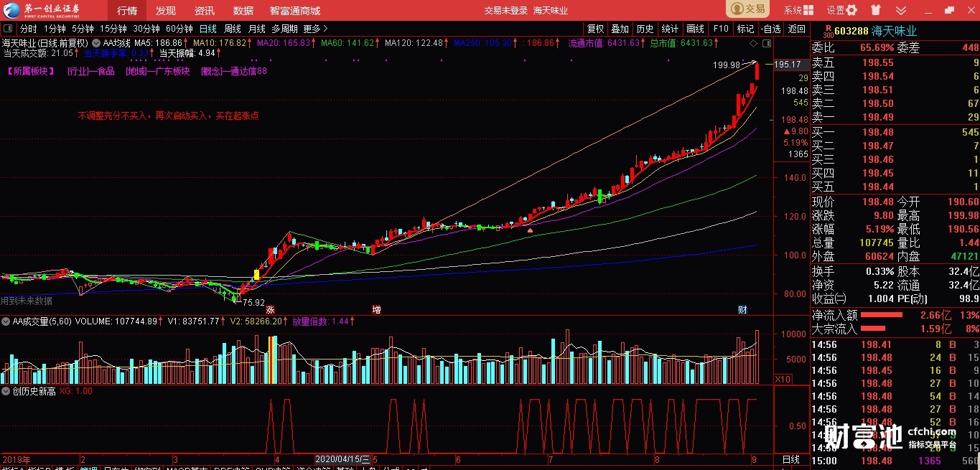Remove stock via -自选 button
This screenshot has width=980, height=470.
point(771,29)
